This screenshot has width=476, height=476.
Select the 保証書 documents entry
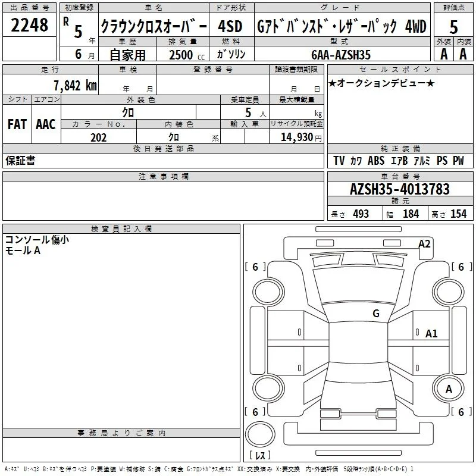click(20, 160)
